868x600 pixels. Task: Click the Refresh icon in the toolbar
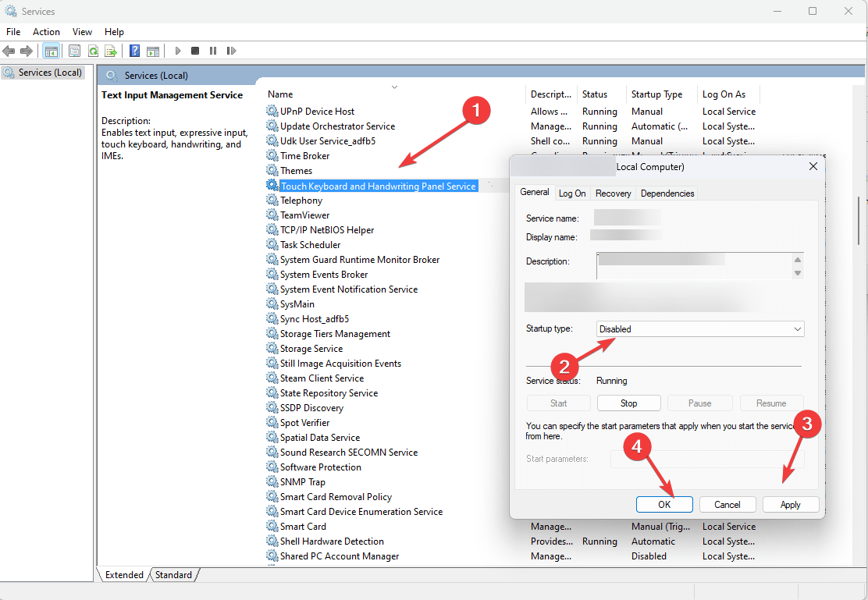tap(93, 51)
